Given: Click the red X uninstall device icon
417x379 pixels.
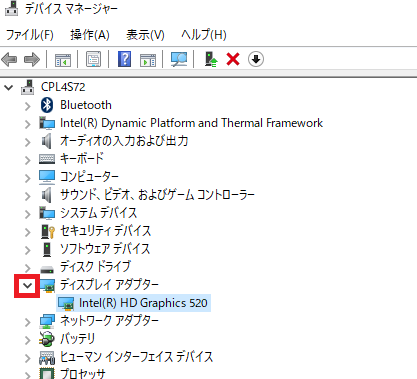Looking at the screenshot, I should [233, 59].
